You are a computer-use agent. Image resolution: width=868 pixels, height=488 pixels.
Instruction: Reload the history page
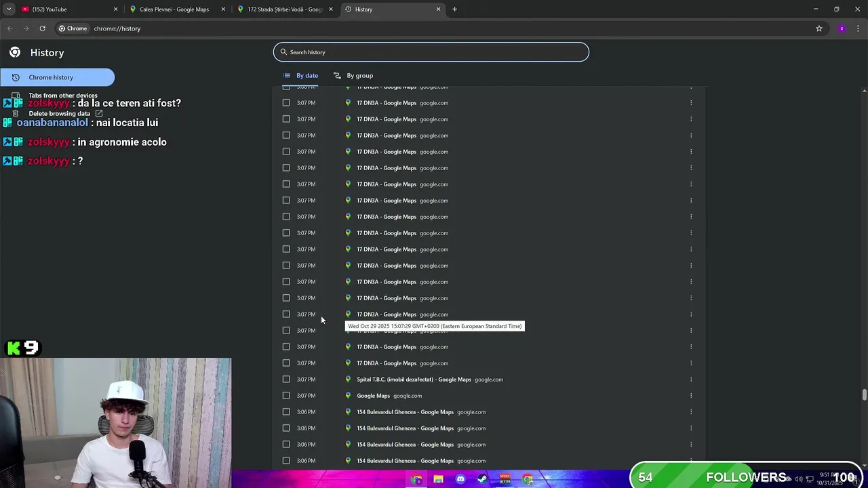tap(42, 28)
